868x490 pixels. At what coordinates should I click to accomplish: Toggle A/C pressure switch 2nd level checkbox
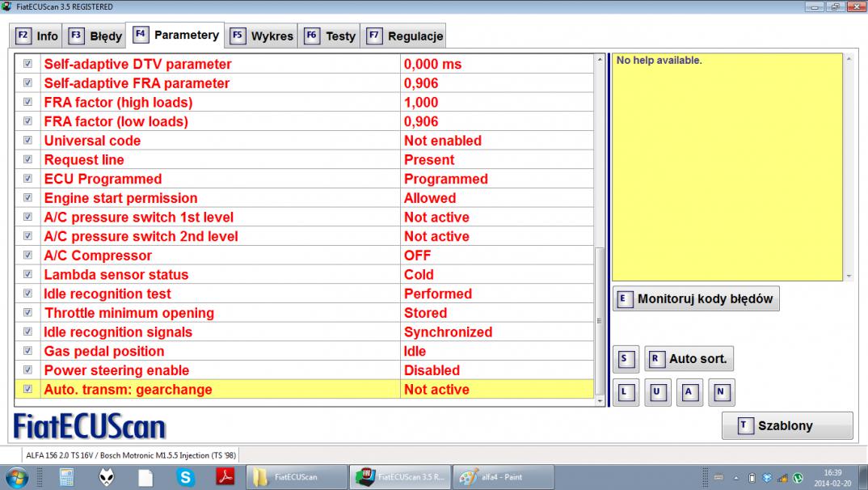pyautogui.click(x=27, y=236)
